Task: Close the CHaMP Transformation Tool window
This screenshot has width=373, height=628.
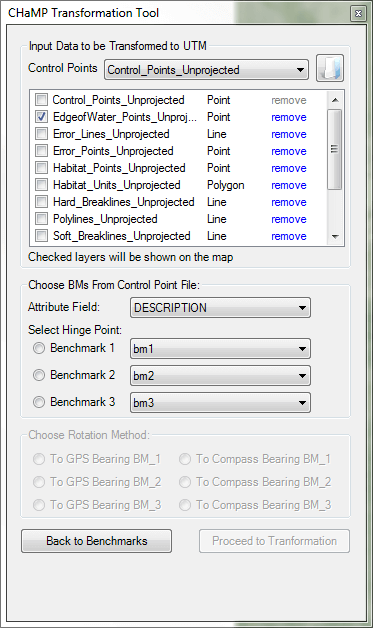Action: pos(358,13)
